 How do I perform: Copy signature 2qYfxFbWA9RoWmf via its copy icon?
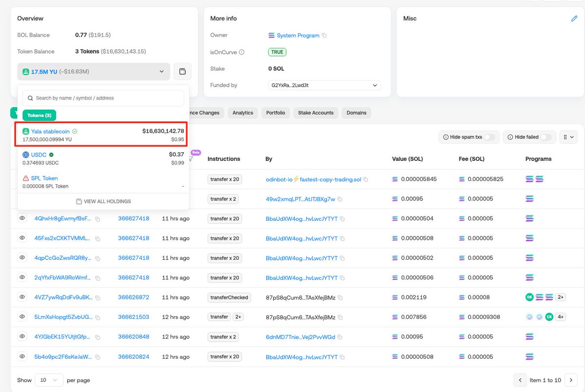pyautogui.click(x=98, y=278)
